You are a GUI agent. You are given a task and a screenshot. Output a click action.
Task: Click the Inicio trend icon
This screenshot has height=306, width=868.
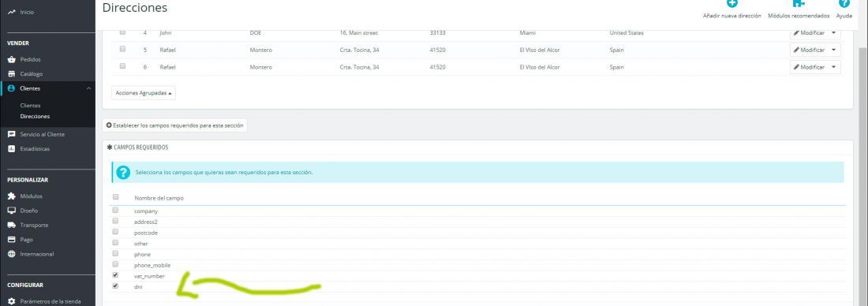coord(12,12)
